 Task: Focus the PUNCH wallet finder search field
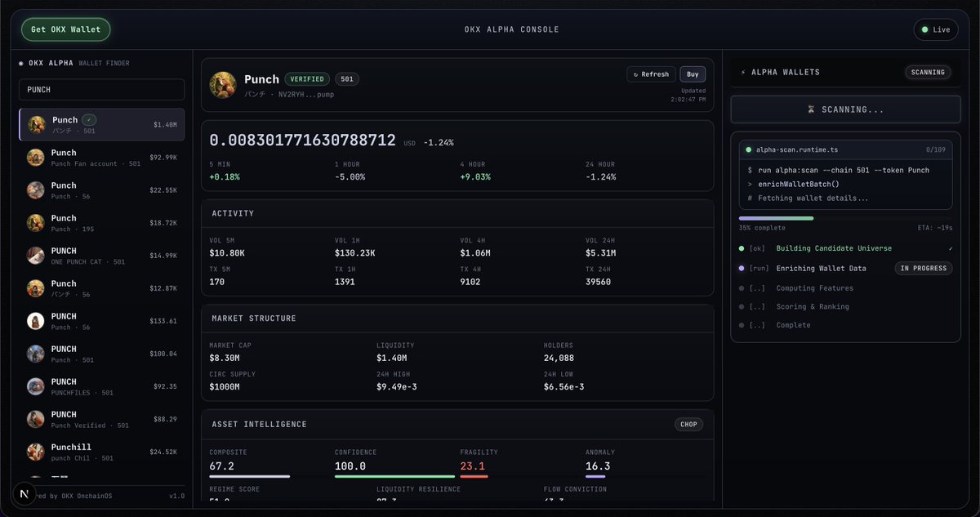click(102, 90)
